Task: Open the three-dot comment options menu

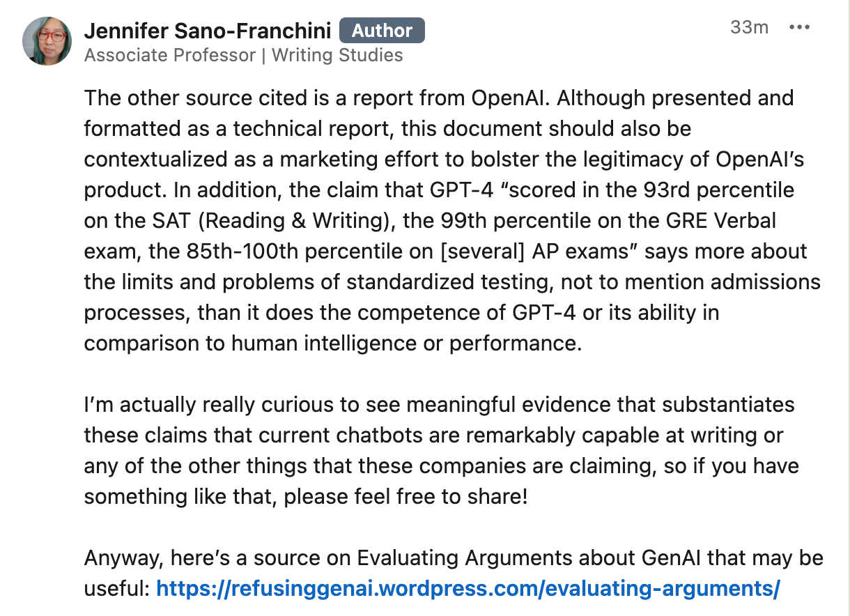Action: (x=798, y=28)
